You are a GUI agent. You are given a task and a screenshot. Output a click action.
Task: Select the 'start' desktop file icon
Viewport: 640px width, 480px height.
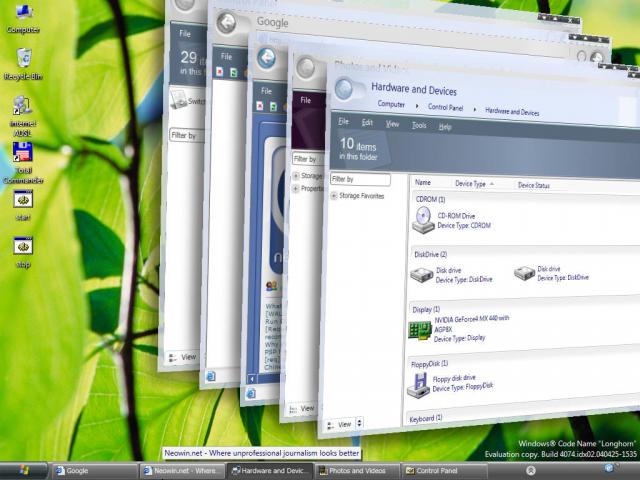click(23, 205)
